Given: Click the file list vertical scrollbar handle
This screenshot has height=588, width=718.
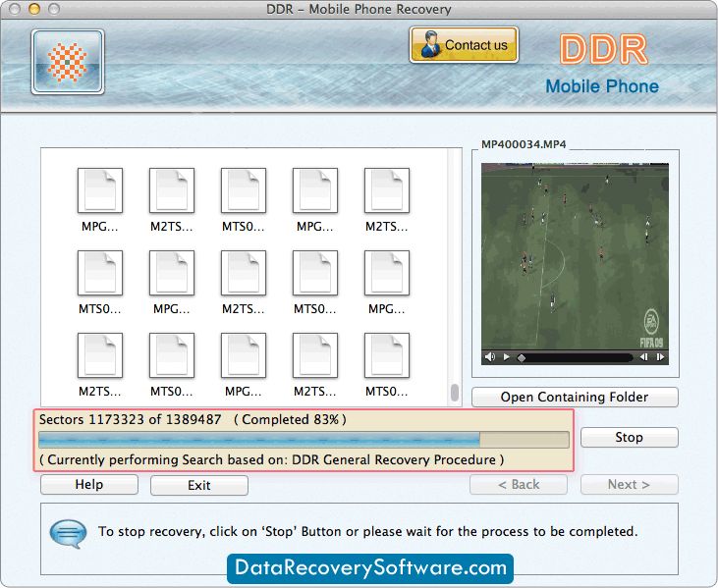Looking at the screenshot, I should tap(455, 393).
